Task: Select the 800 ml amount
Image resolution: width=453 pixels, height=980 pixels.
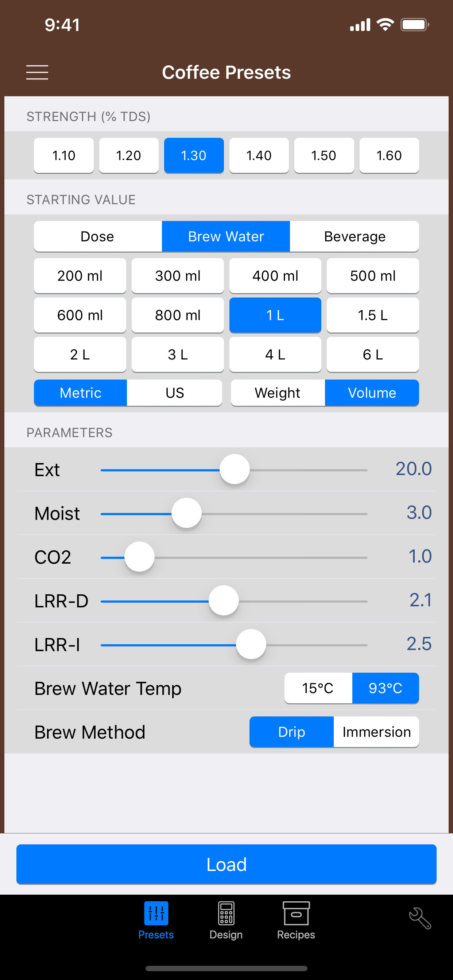Action: [x=177, y=315]
